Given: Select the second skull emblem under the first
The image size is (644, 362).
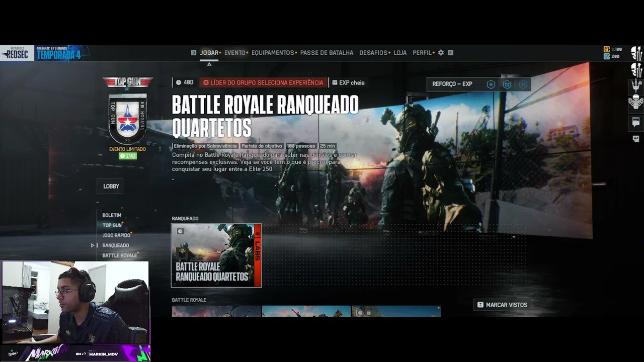Looking at the screenshot, I should point(636,69).
